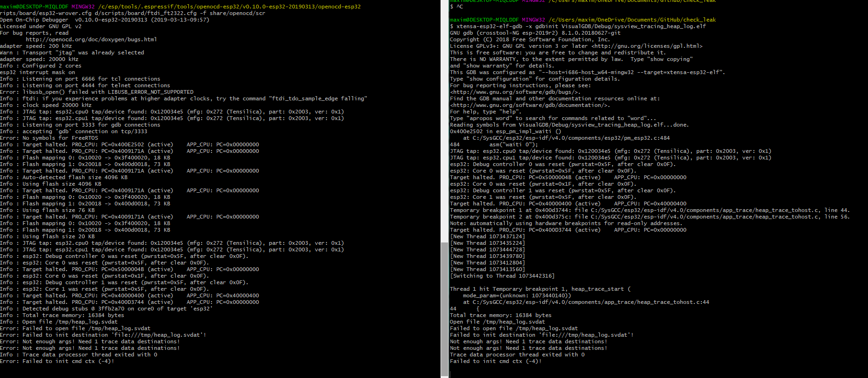Select 'clock speed 20000 kHz' line
Viewport: 868px width, 378px height.
coord(46,105)
